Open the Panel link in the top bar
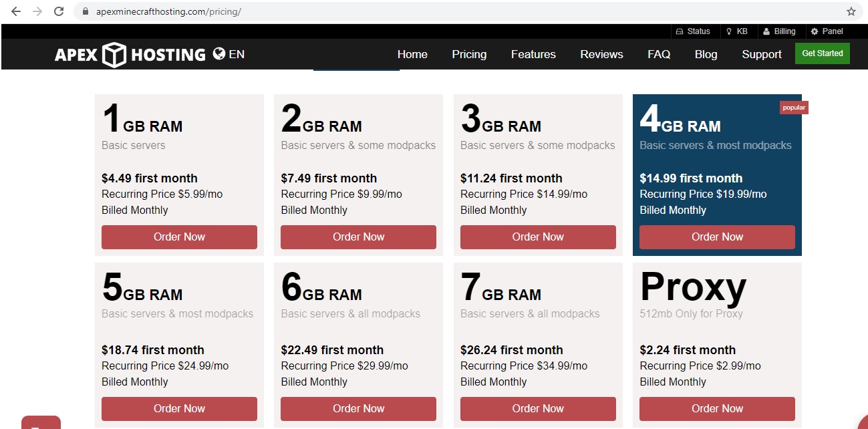868x429 pixels. click(827, 31)
